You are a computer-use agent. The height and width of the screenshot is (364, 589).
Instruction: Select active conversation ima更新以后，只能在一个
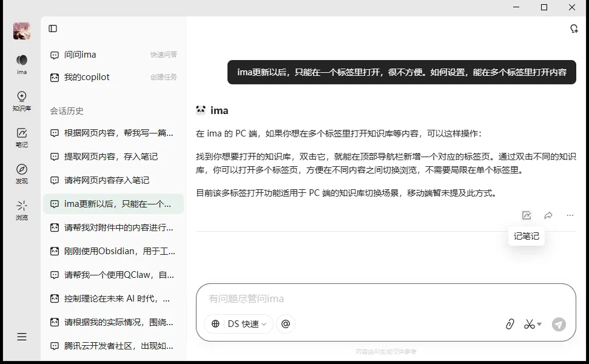(x=113, y=204)
